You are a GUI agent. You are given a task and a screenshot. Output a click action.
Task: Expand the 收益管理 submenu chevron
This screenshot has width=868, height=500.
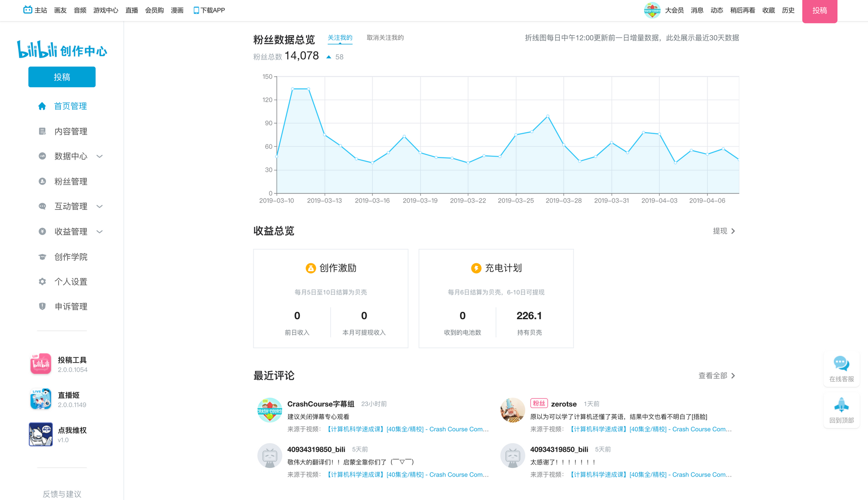100,232
